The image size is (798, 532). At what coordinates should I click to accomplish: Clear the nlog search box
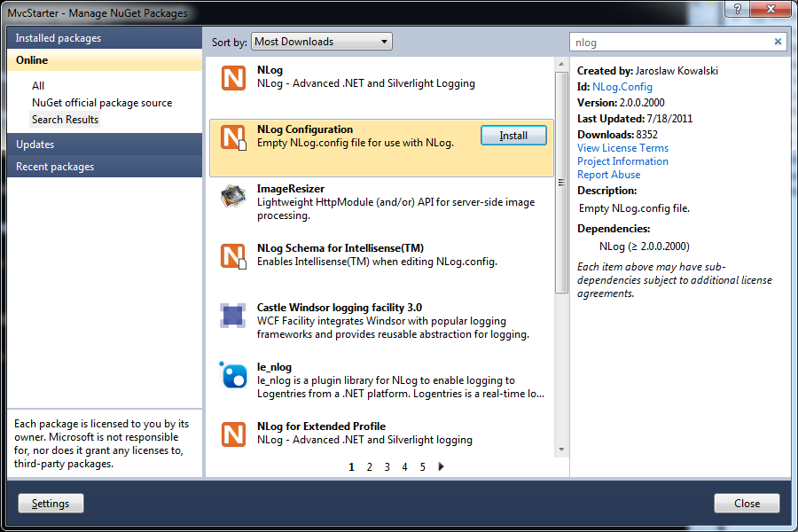tap(778, 42)
